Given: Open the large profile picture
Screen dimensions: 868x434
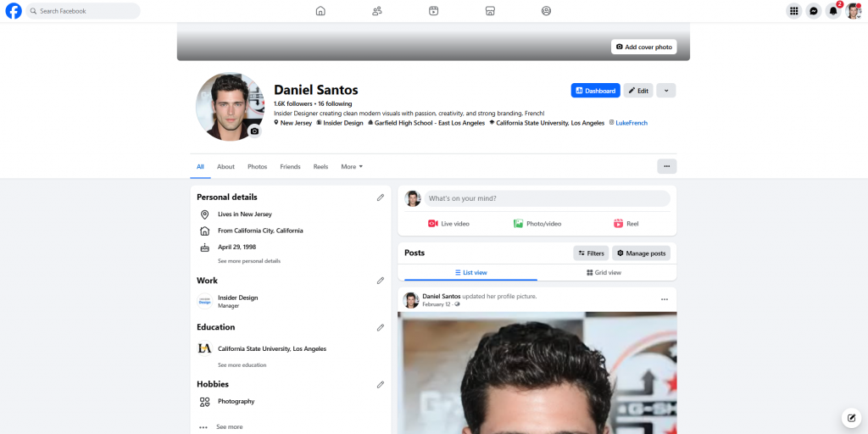Looking at the screenshot, I should [x=230, y=107].
